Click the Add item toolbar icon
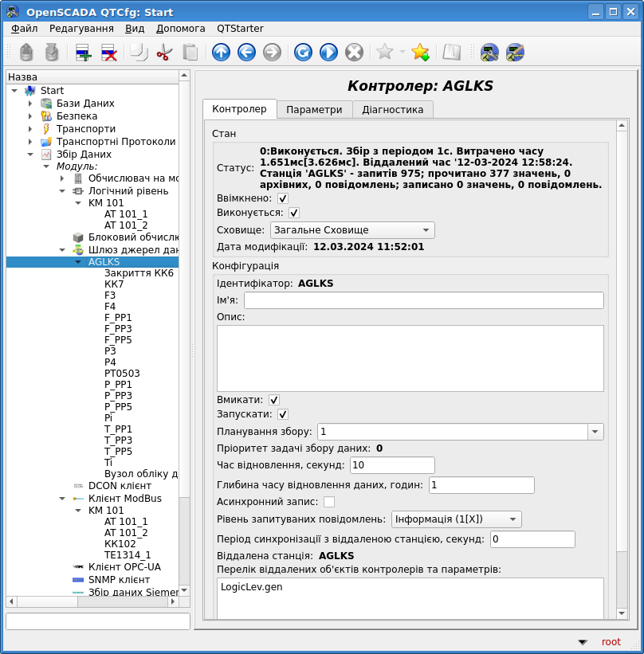The height and width of the screenshot is (654, 644). (83, 53)
